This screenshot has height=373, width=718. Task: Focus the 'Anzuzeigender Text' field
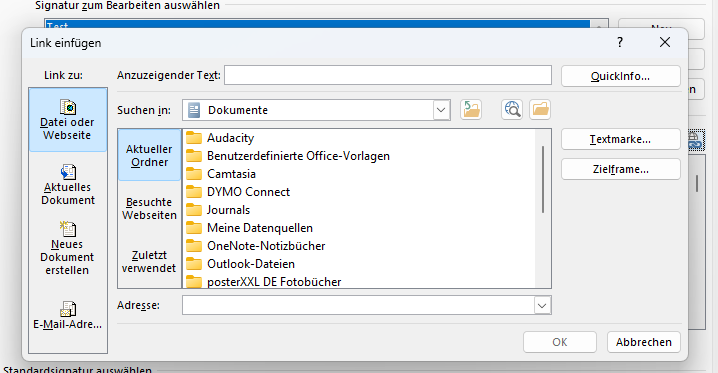pos(387,75)
